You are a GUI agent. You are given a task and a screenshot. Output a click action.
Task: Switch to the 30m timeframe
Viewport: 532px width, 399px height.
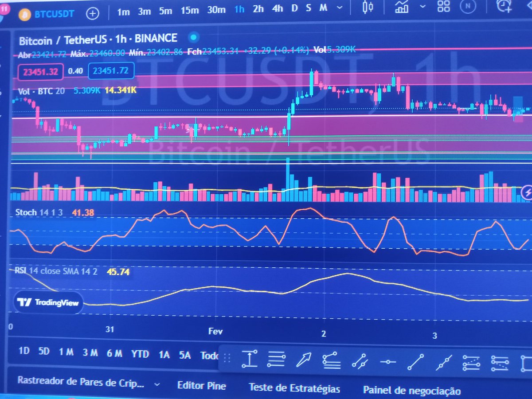[x=216, y=10]
